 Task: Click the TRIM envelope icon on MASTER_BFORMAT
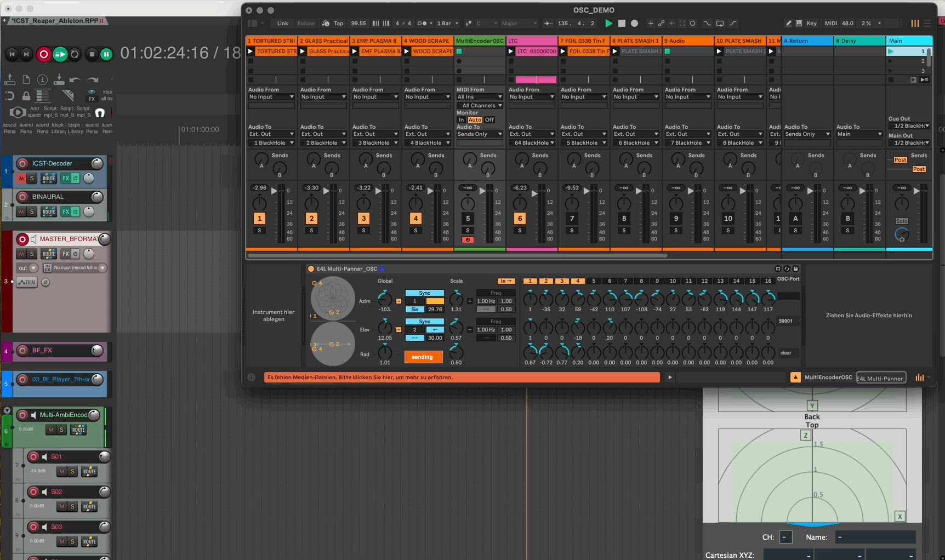(x=26, y=282)
